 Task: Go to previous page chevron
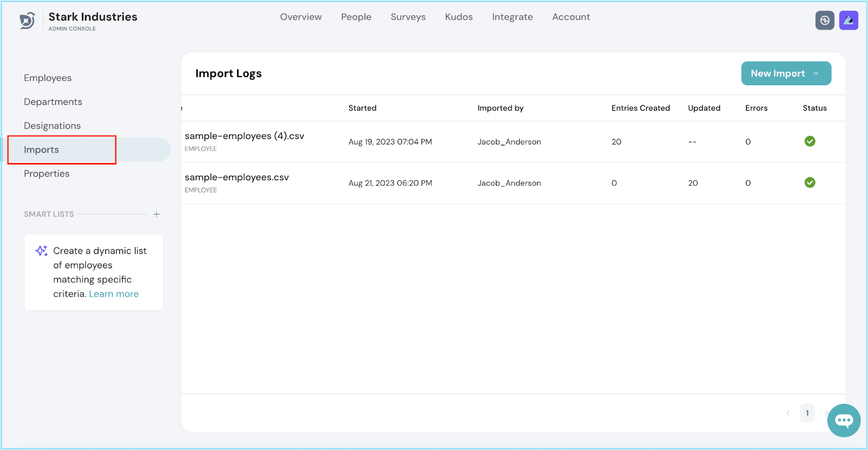(x=788, y=413)
